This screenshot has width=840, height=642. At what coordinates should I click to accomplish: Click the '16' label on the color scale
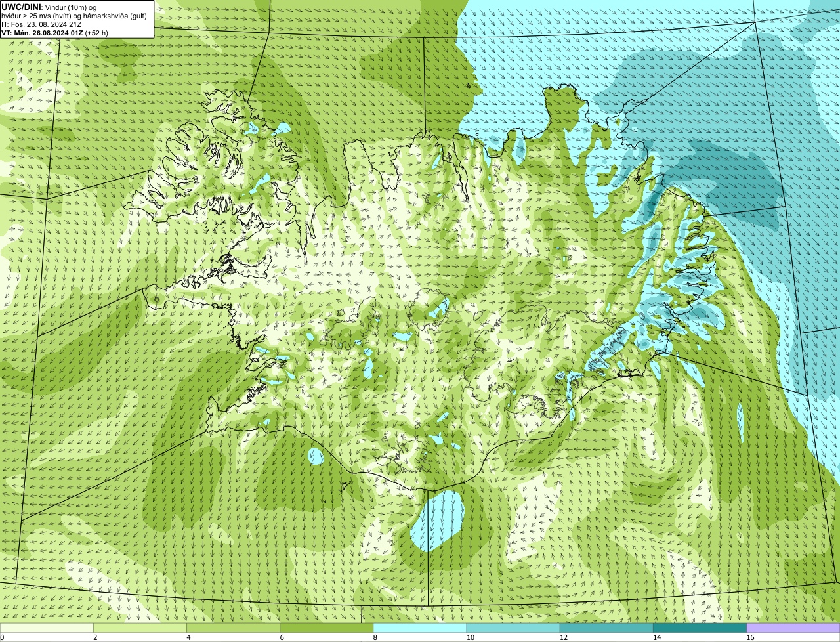(750, 637)
